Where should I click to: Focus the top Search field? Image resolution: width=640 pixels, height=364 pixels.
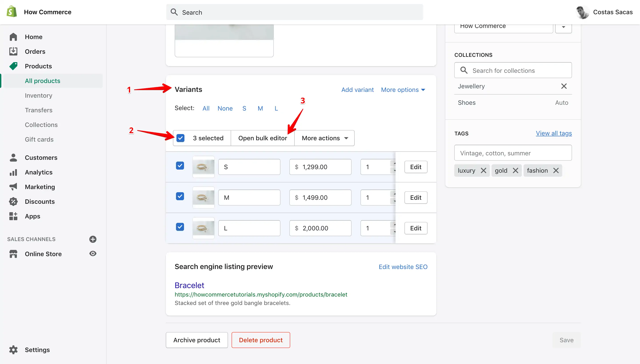[x=295, y=12]
